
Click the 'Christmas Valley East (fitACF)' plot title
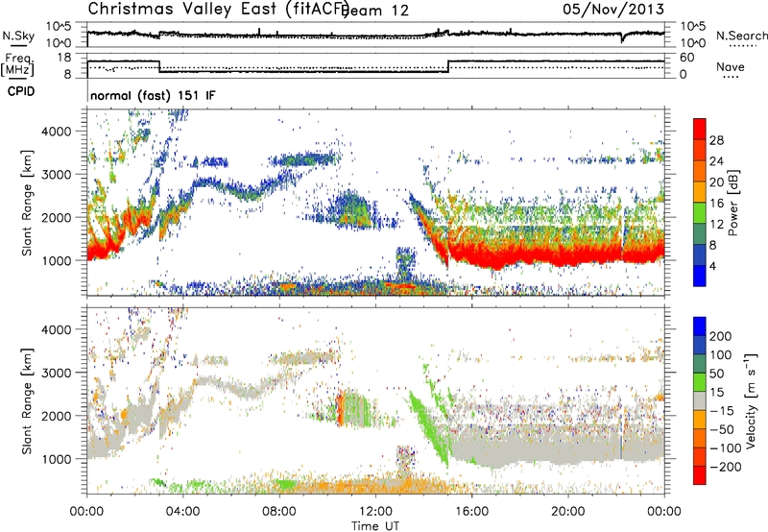(x=219, y=9)
